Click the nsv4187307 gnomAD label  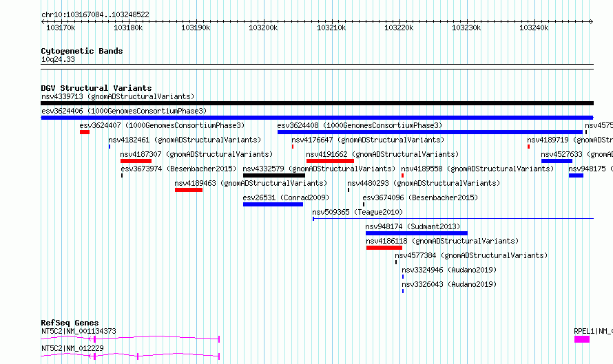[196, 154]
